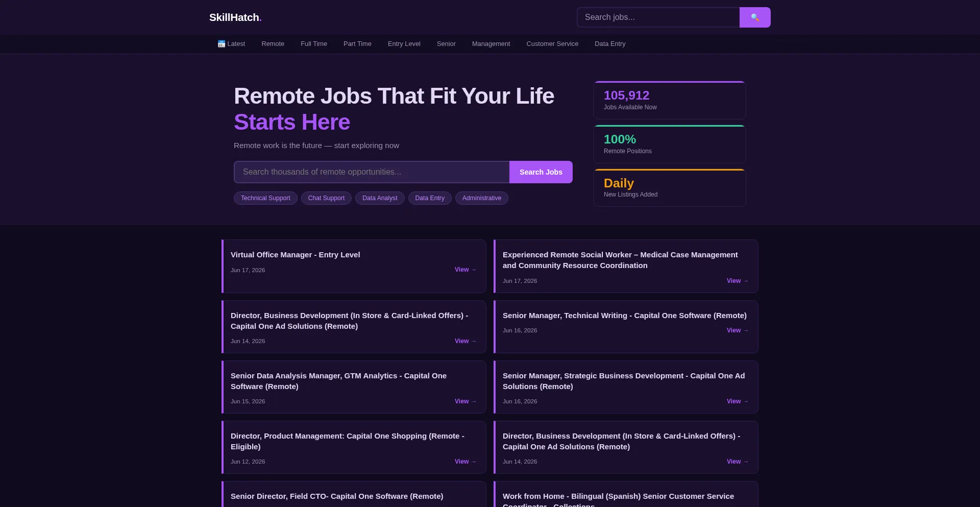Screen dimensions: 980x507
Task: Open the Latest nav item
Action: [231, 44]
